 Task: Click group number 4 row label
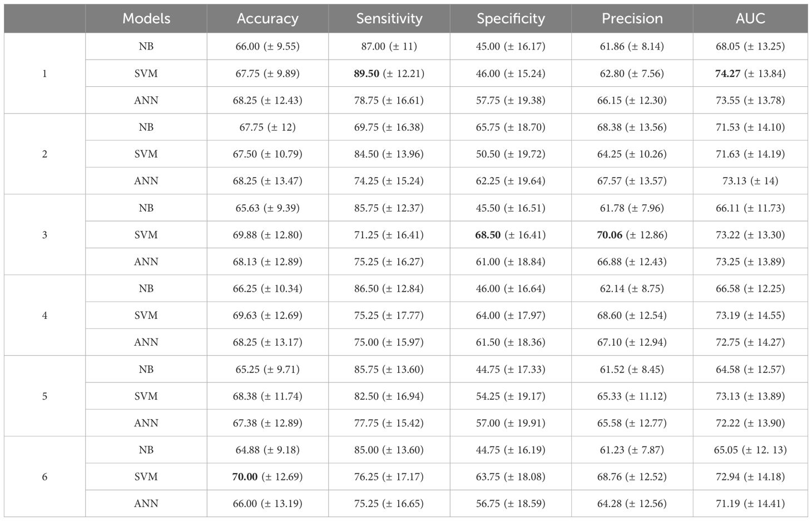[x=44, y=316]
